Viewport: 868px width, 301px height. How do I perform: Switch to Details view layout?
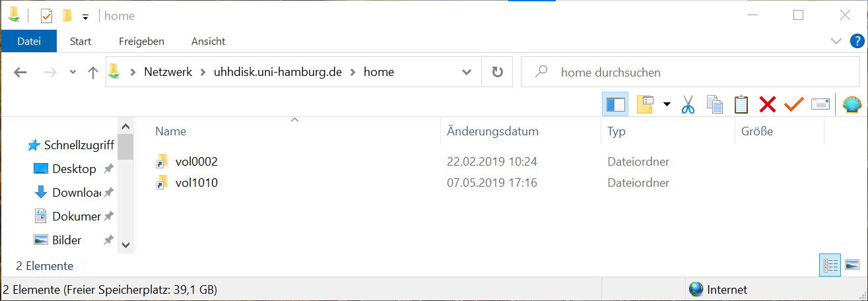click(830, 265)
